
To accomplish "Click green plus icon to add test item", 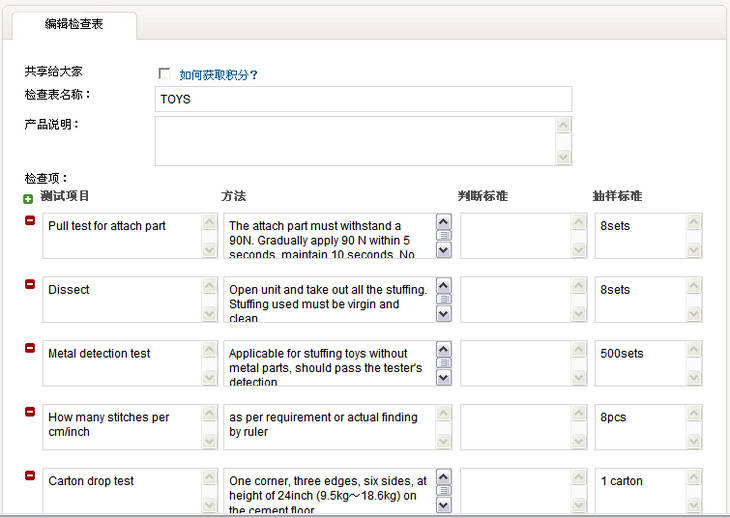I will coord(28,199).
